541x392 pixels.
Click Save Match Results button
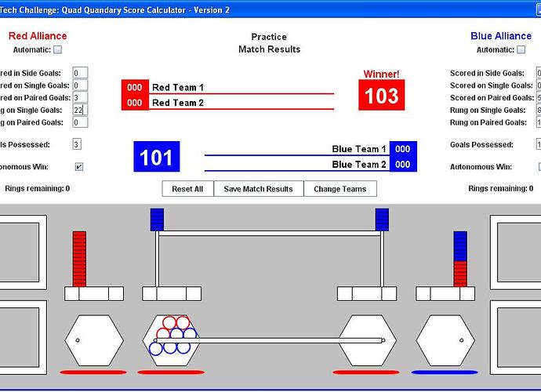point(259,189)
